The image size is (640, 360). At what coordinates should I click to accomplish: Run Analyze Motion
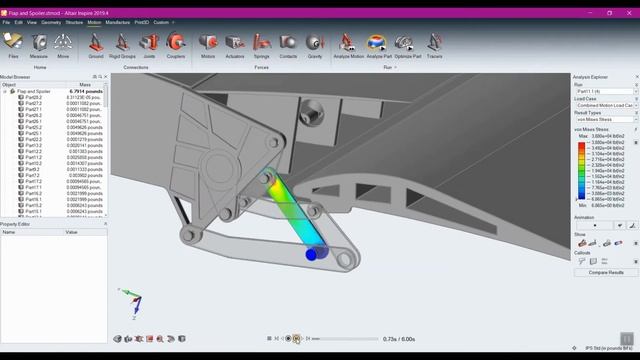pyautogui.click(x=349, y=42)
